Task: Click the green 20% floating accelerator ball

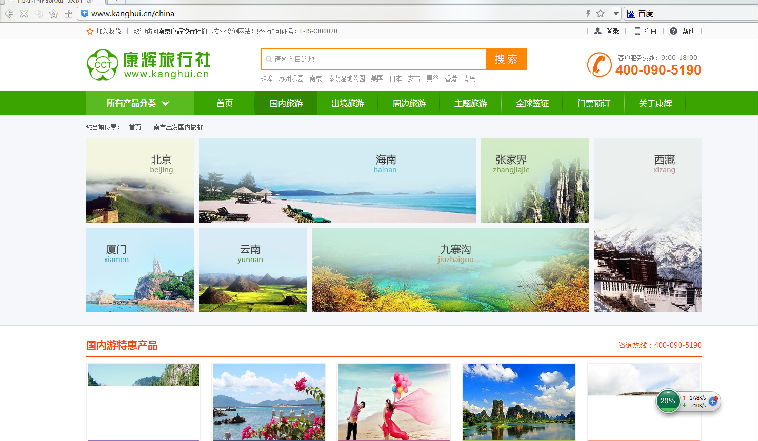Action: pyautogui.click(x=668, y=401)
